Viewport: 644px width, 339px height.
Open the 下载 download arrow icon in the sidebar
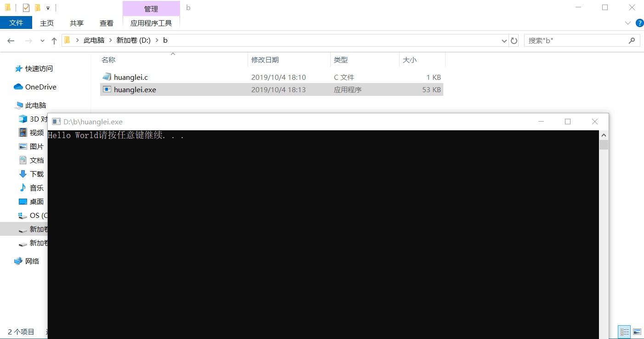click(23, 174)
